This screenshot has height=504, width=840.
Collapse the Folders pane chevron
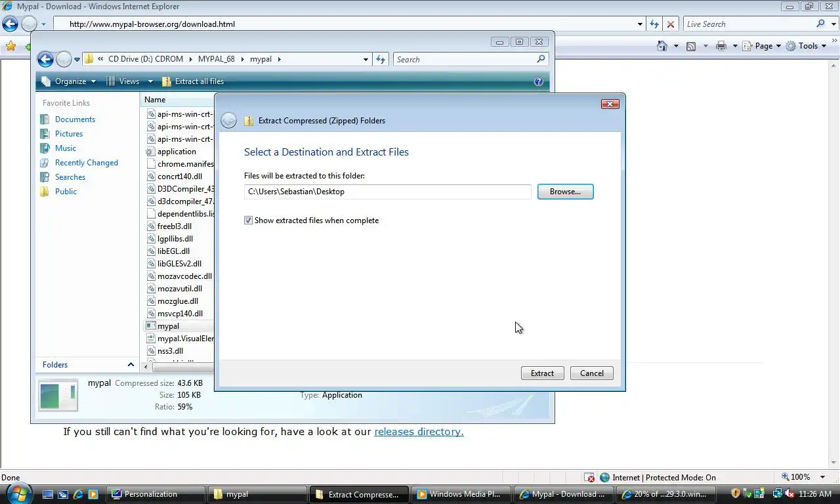[131, 365]
